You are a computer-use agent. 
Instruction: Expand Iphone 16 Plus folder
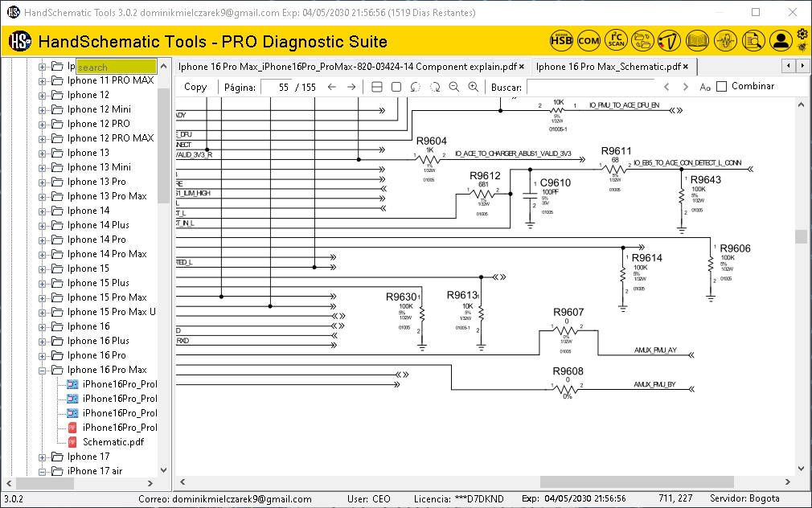coord(42,342)
